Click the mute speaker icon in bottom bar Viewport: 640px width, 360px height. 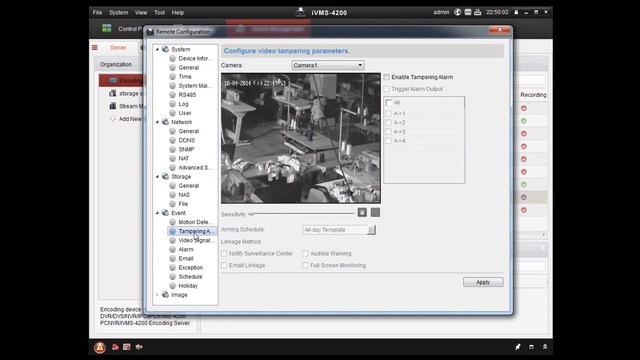click(139, 347)
